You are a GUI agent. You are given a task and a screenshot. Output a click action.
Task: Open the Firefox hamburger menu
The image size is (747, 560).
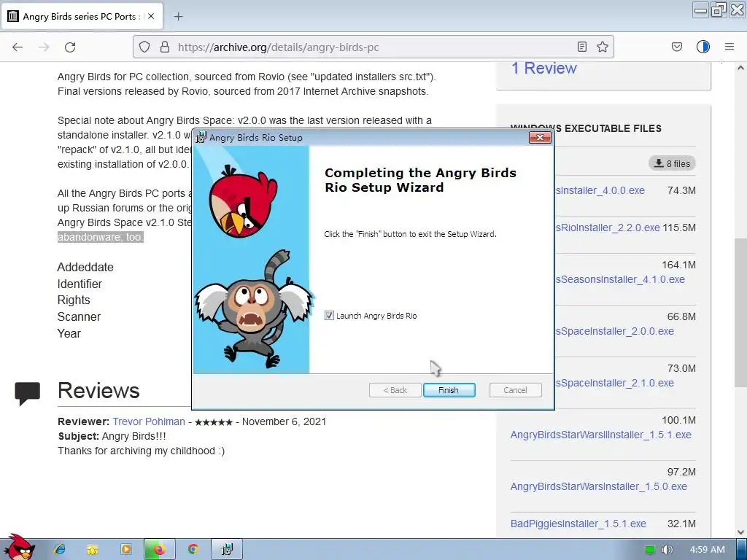[729, 47]
